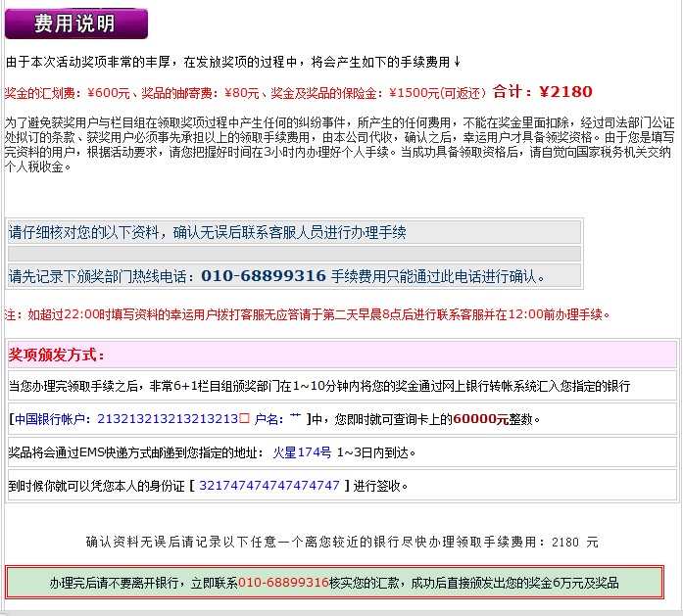The width and height of the screenshot is (683, 616).
Task: Click the row starting 当您办理完领取手续之后
Action: tap(342, 385)
